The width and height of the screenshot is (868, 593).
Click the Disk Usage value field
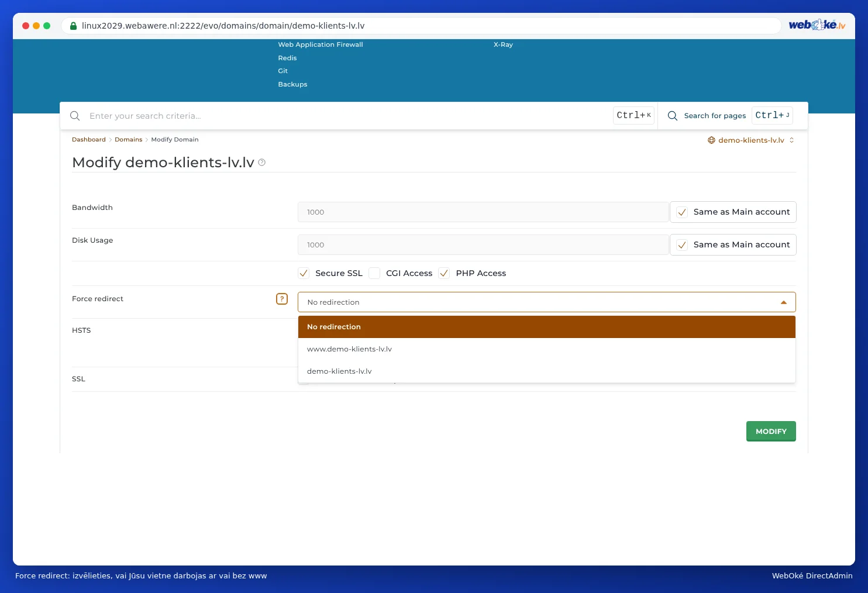(x=483, y=245)
